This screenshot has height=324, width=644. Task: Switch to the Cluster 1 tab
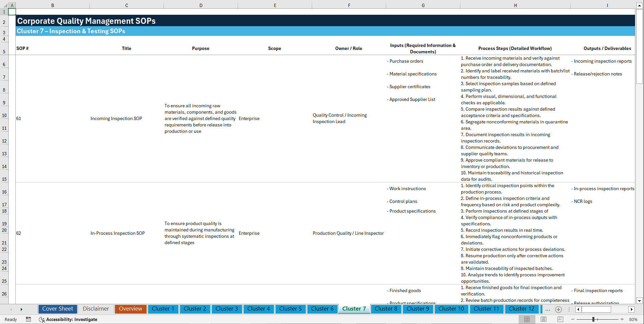pos(163,309)
